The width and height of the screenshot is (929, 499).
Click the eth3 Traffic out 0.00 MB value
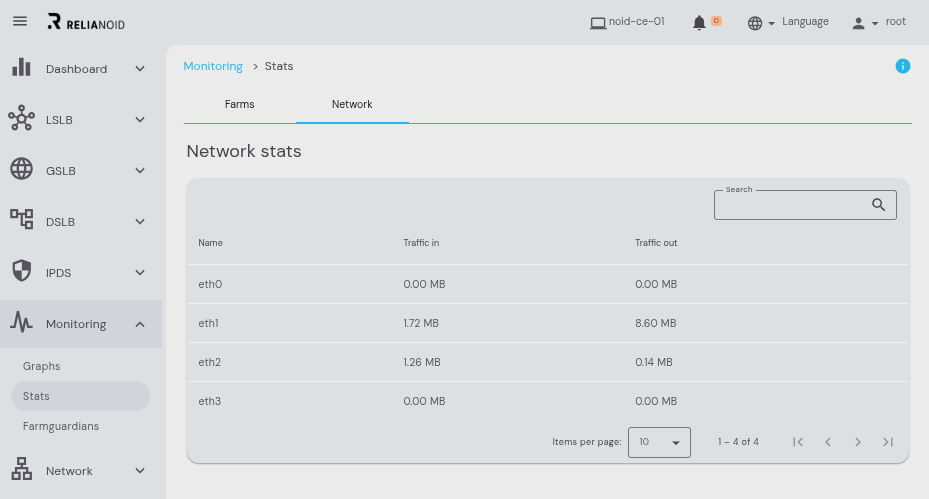click(x=656, y=401)
